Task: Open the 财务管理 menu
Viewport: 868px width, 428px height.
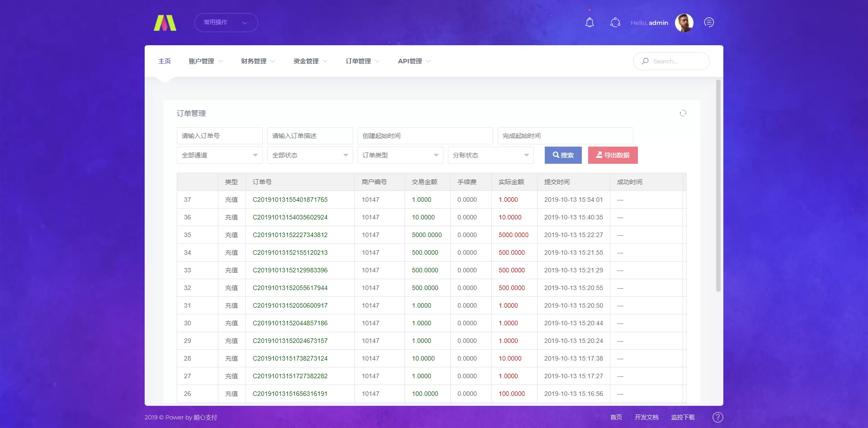Action: point(258,61)
